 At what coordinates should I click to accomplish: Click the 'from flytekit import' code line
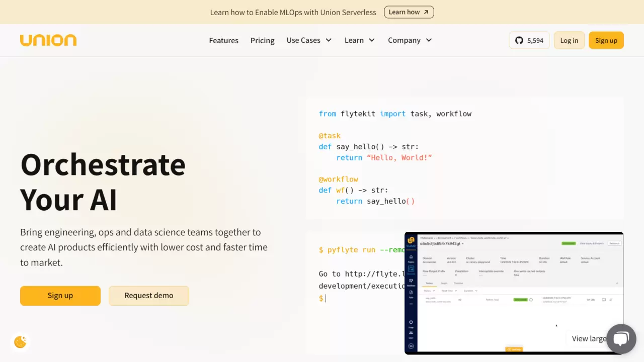395,114
